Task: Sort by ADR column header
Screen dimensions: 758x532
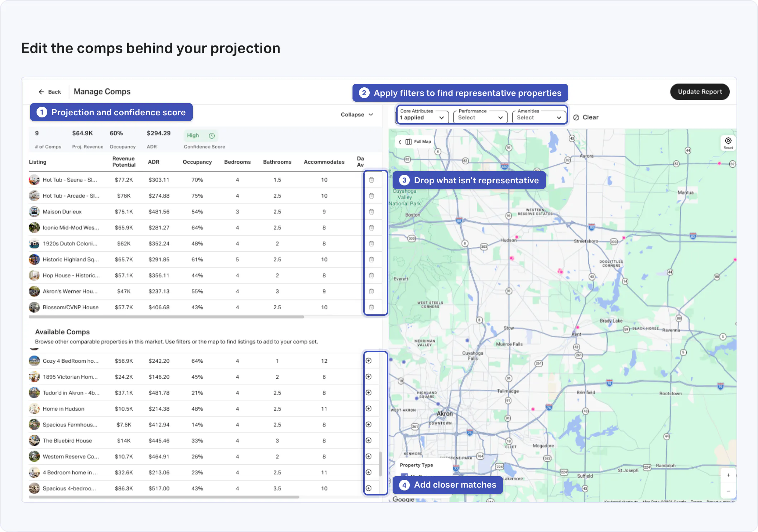Action: (x=154, y=162)
